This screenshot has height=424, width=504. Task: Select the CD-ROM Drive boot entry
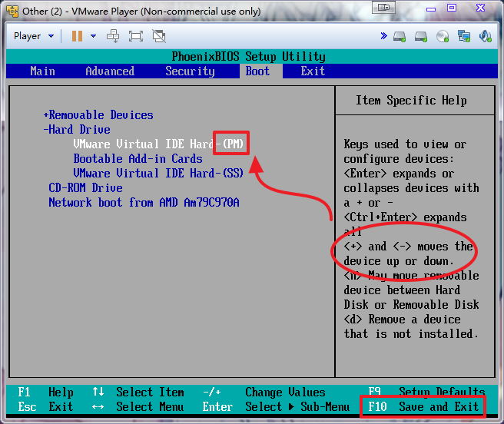(85, 188)
